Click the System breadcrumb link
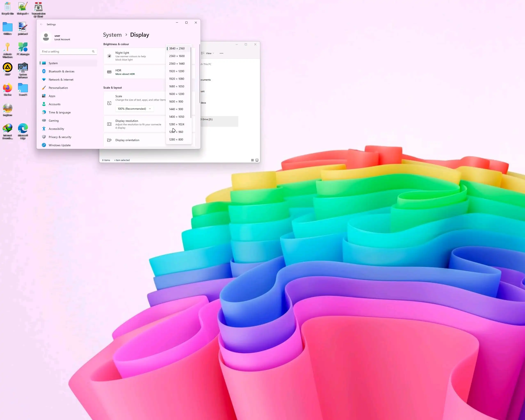Image resolution: width=525 pixels, height=420 pixels. pyautogui.click(x=112, y=35)
